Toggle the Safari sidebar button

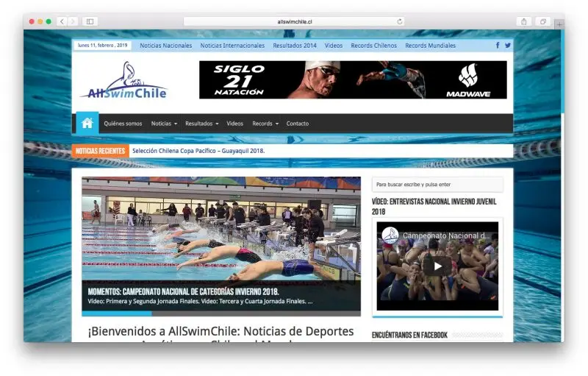pyautogui.click(x=90, y=22)
